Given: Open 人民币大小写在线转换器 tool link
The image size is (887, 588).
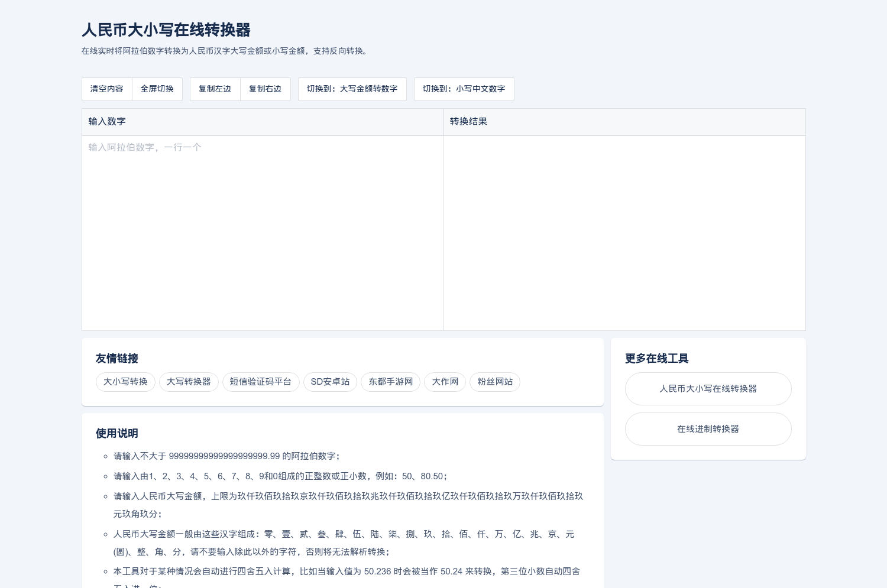Looking at the screenshot, I should click(x=708, y=389).
